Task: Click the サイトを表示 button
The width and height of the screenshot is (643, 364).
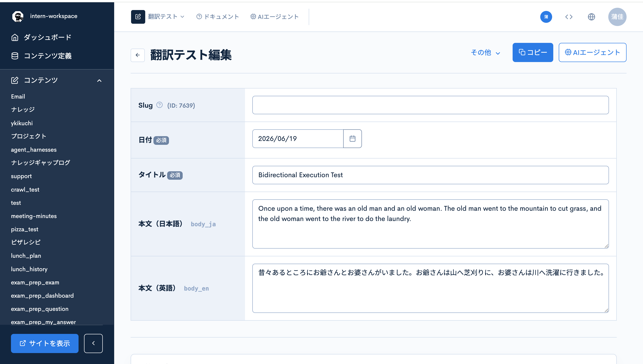Action: point(45,343)
